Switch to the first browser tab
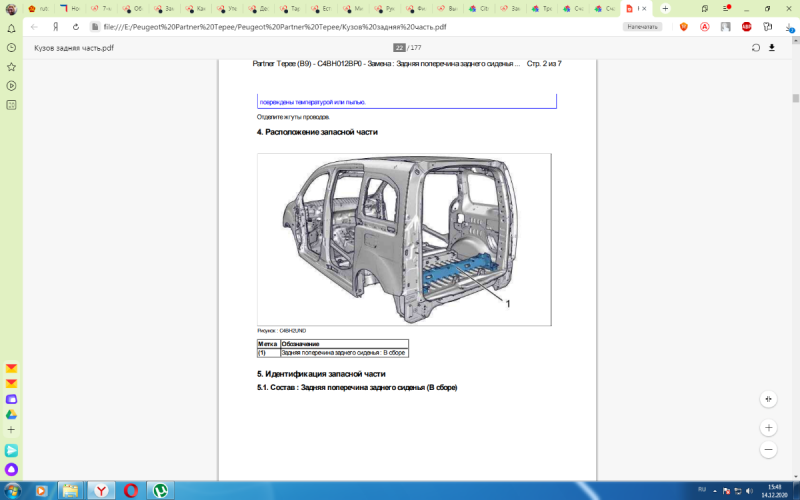This screenshot has height=500, width=800. coord(36,8)
